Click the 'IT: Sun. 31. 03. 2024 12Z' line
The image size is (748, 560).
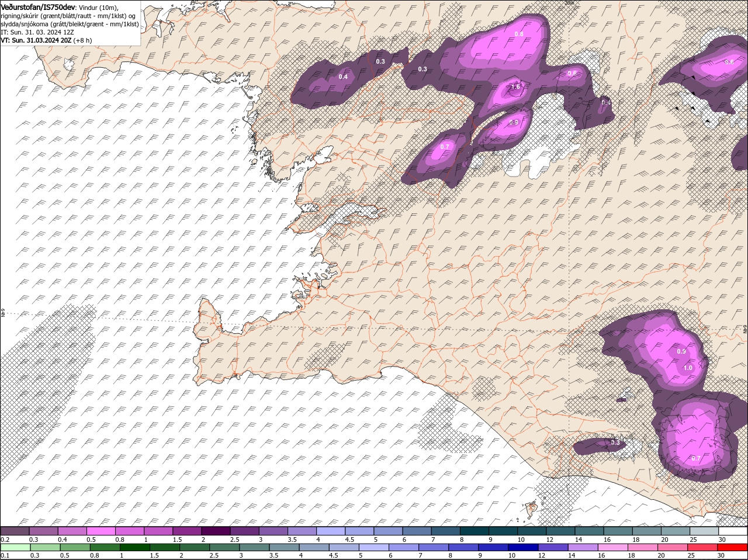(x=37, y=32)
